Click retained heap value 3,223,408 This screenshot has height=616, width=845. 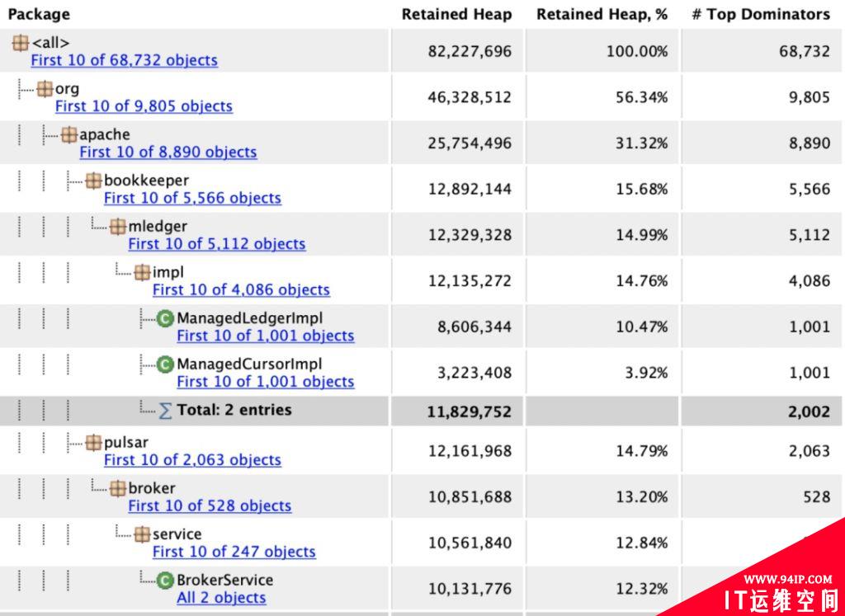coord(474,374)
